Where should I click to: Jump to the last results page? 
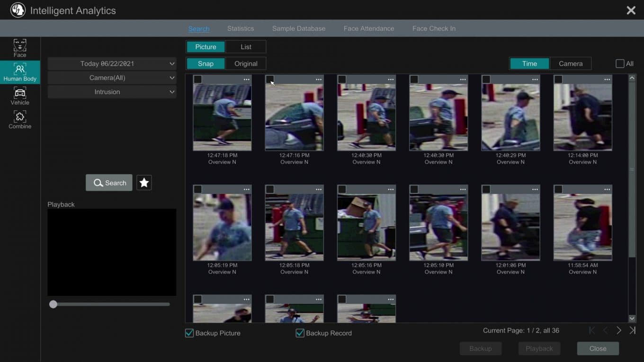tap(632, 330)
